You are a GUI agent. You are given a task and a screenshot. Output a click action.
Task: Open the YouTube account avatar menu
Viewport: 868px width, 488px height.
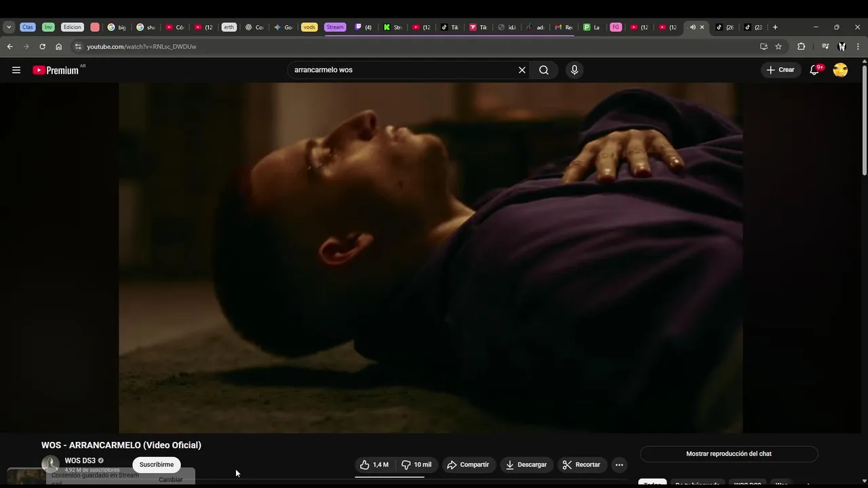[x=840, y=70]
